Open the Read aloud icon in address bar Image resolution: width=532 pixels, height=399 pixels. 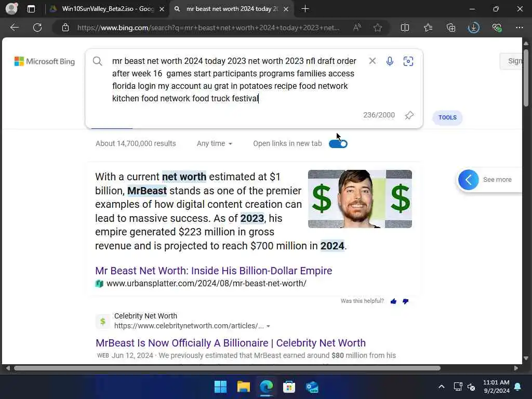click(x=357, y=28)
